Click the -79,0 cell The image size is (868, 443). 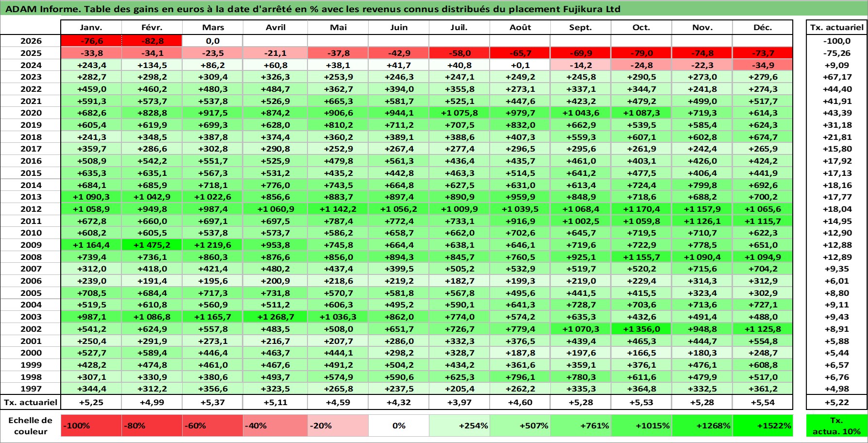pos(641,53)
